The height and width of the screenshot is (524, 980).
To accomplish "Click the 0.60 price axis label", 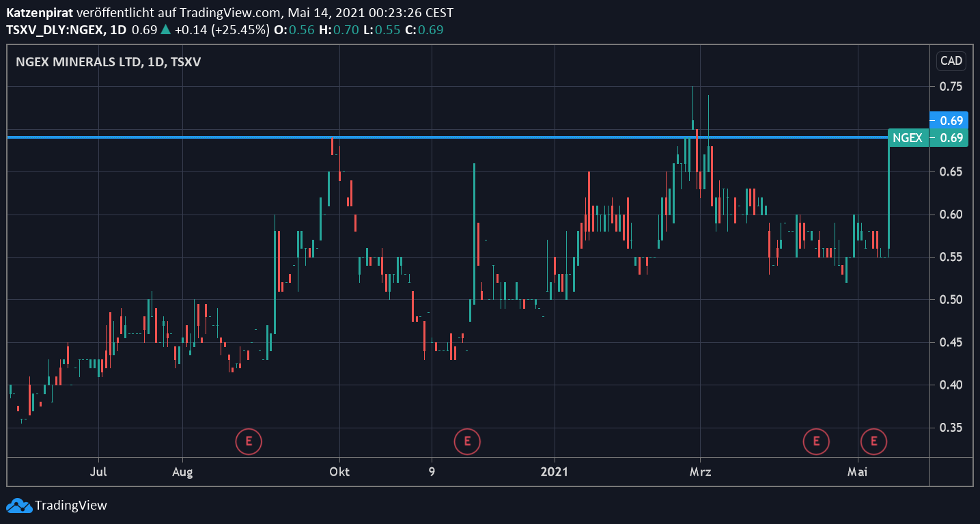I will point(951,215).
